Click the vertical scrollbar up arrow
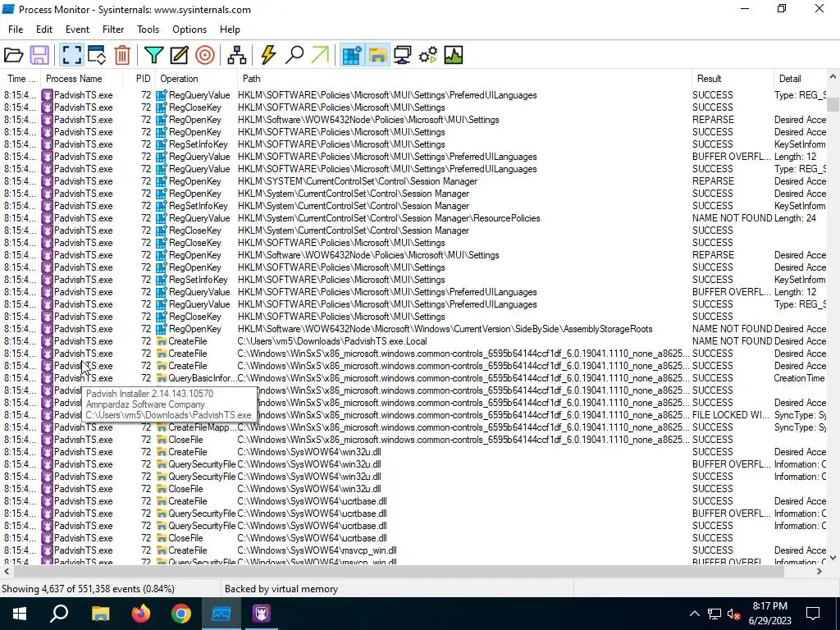Screen dimensions: 840x630 pyautogui.click(x=833, y=77)
